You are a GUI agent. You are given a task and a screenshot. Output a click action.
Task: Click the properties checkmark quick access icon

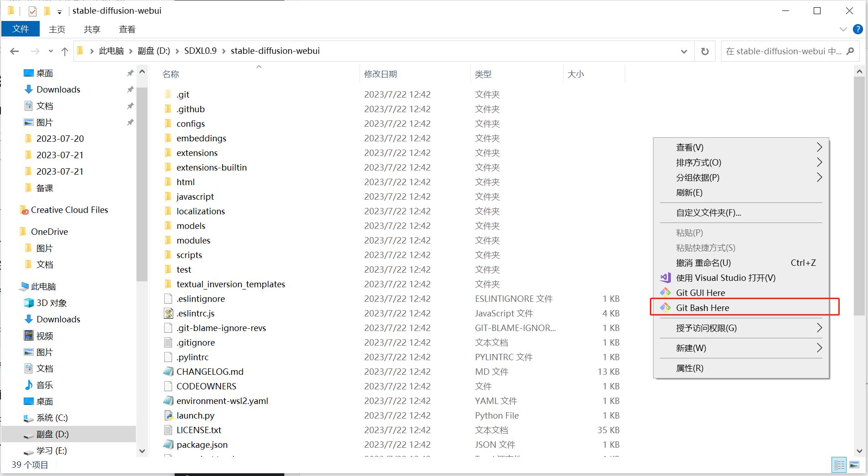(x=32, y=11)
